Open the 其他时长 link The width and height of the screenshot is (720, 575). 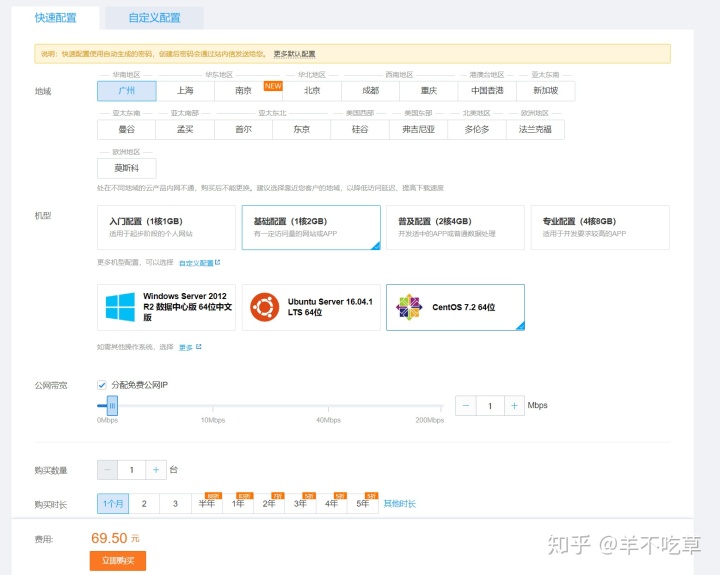[399, 504]
